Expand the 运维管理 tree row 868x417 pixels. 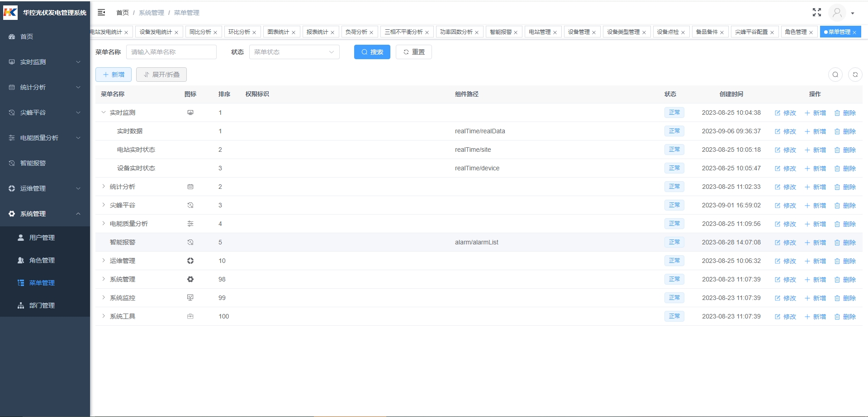[104, 261]
